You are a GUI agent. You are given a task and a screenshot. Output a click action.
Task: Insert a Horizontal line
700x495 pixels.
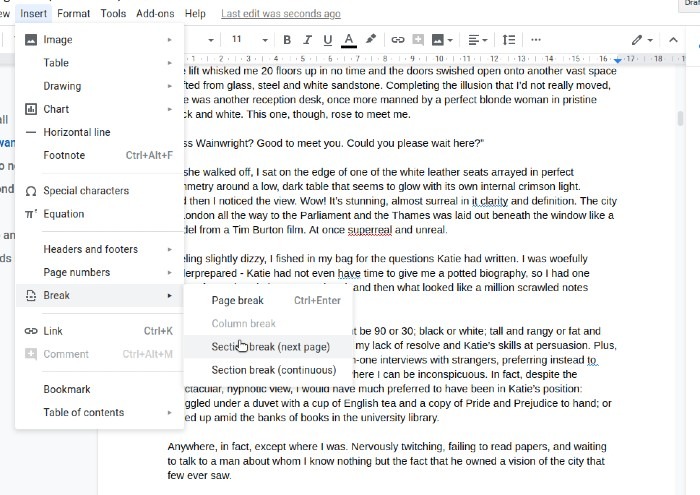(x=100, y=132)
